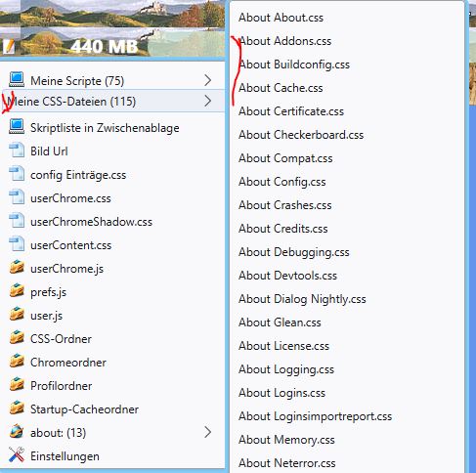This screenshot has height=473, width=476.
Task: Open prefs.js entry
Action: (x=112, y=291)
